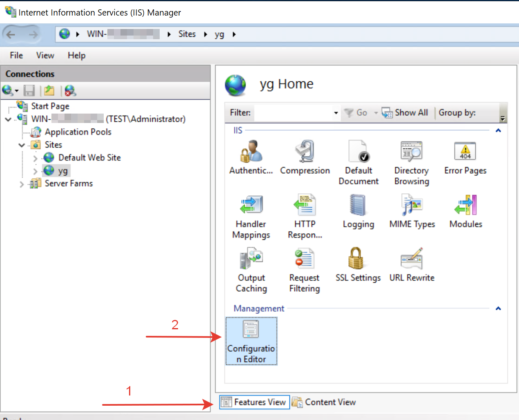Expand the yg site node

pos(35,171)
